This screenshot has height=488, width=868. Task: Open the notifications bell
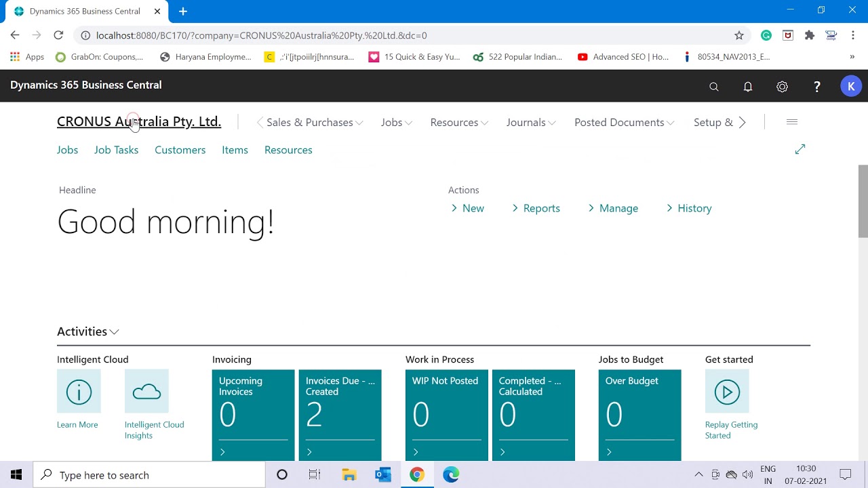pyautogui.click(x=748, y=87)
